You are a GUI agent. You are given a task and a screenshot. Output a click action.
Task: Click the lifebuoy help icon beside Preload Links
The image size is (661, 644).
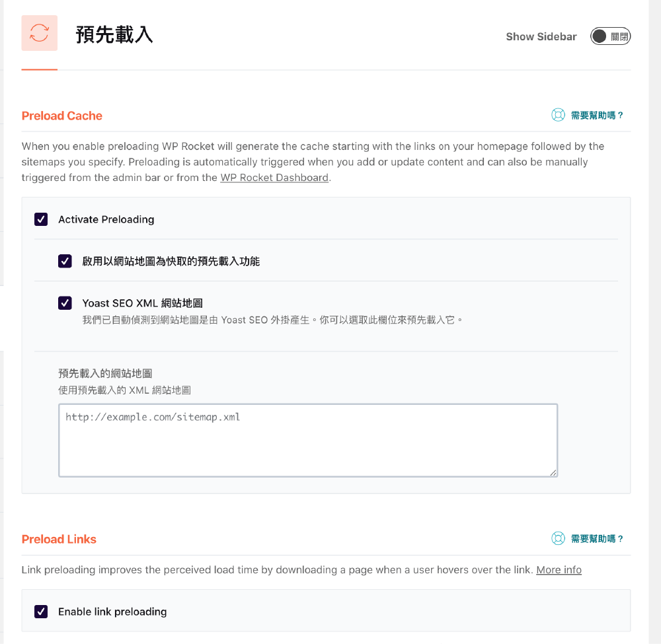[x=558, y=538]
